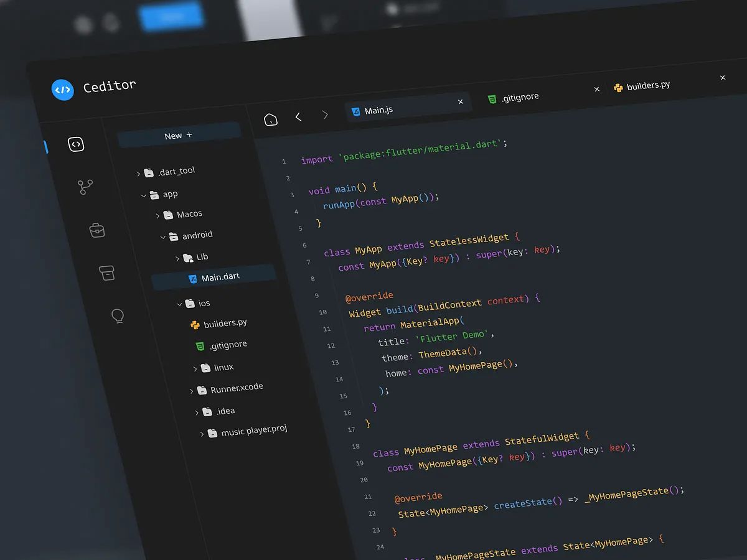Click the briefcase icon in the sidebar
This screenshot has height=560, width=747.
[x=97, y=230]
